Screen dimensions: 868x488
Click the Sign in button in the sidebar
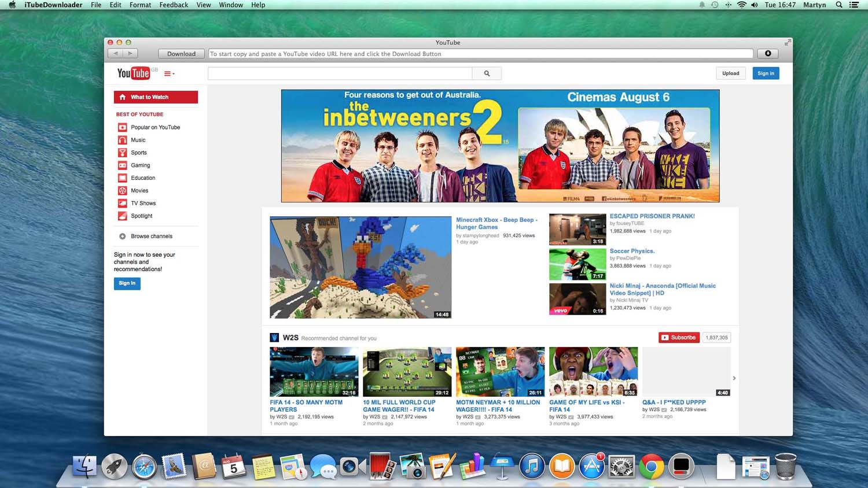tap(127, 283)
